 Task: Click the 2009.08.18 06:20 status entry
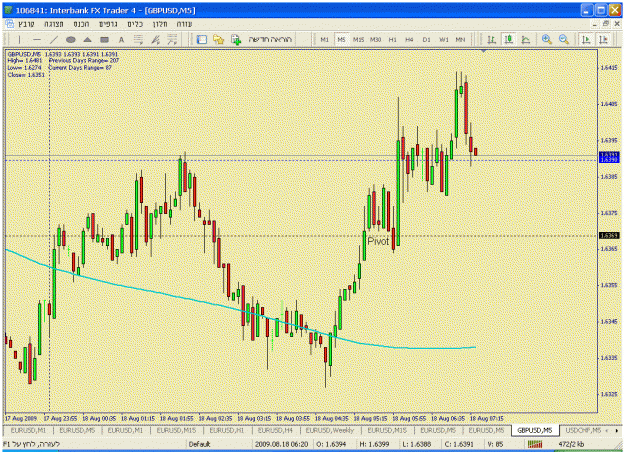point(281,444)
